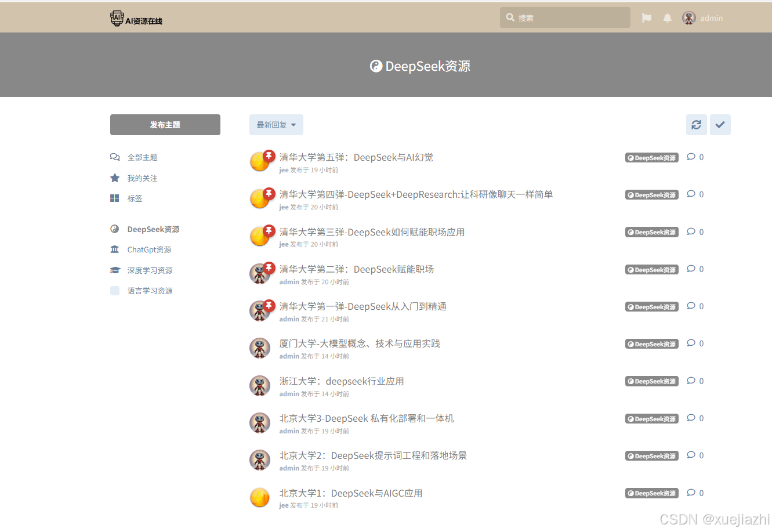Select 语言学习资源 tag in sidebar
This screenshot has height=532, width=772.
(150, 291)
